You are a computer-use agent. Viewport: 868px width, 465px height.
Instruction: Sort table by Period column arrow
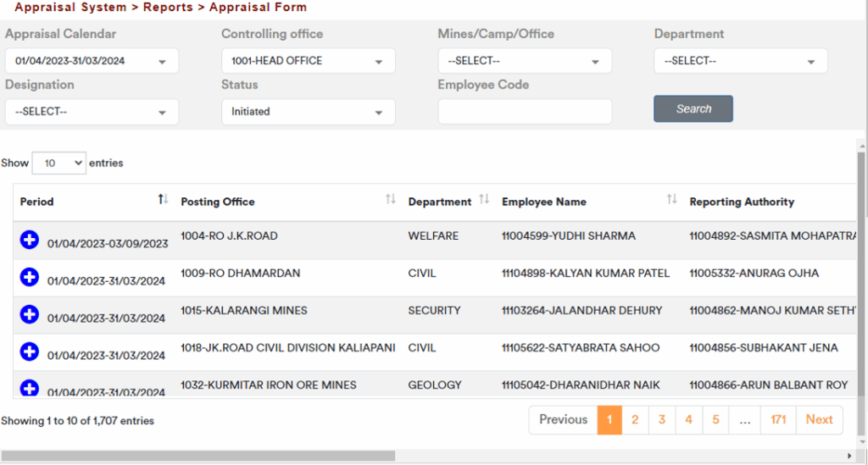click(163, 200)
